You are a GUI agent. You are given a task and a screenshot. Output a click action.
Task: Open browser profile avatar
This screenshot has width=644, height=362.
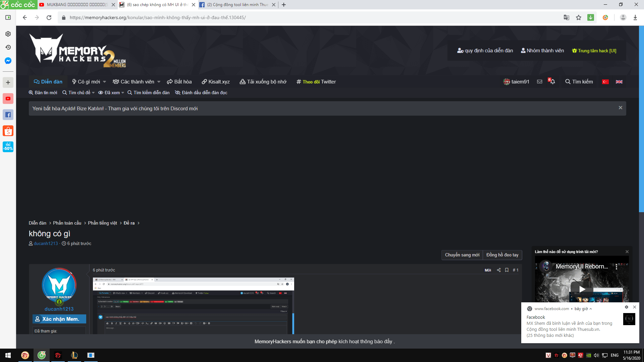point(623,17)
